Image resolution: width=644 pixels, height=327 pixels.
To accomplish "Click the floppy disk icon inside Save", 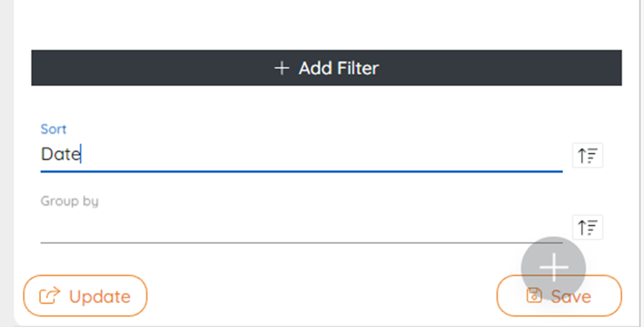I will [534, 295].
